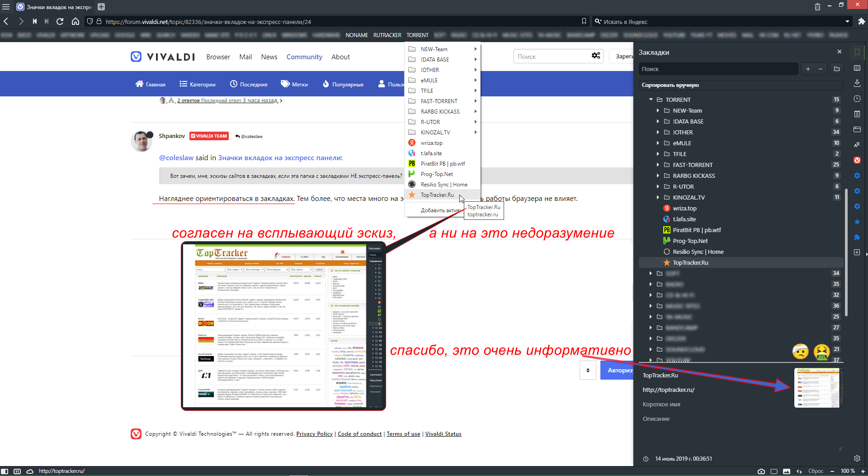
Task: Open page actions code icon
Action: tap(799, 471)
